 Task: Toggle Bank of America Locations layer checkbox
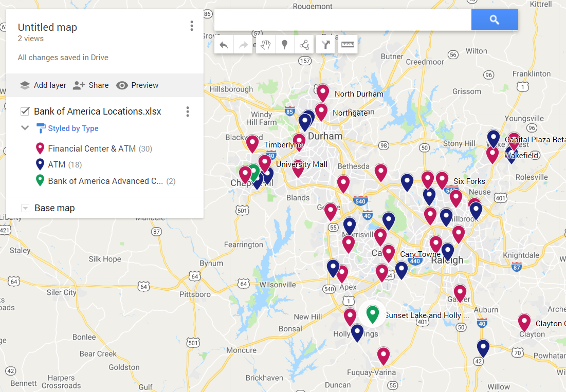click(x=25, y=111)
